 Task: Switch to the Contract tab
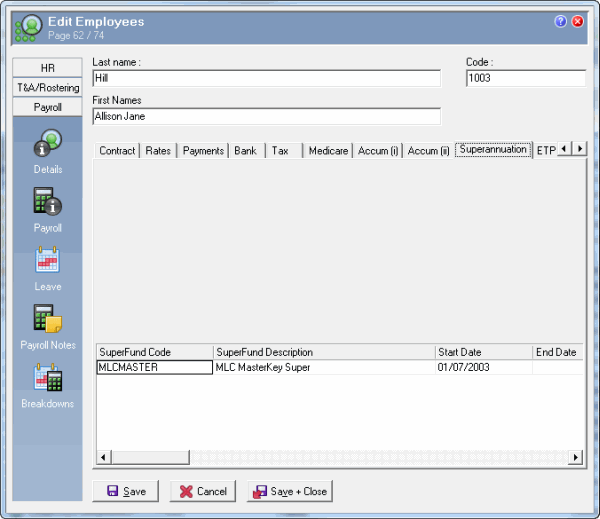point(117,151)
